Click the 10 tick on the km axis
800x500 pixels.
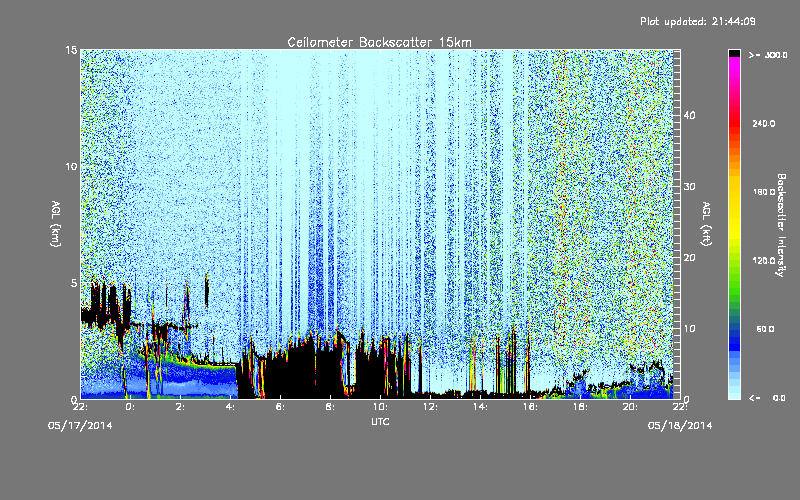[x=71, y=166]
